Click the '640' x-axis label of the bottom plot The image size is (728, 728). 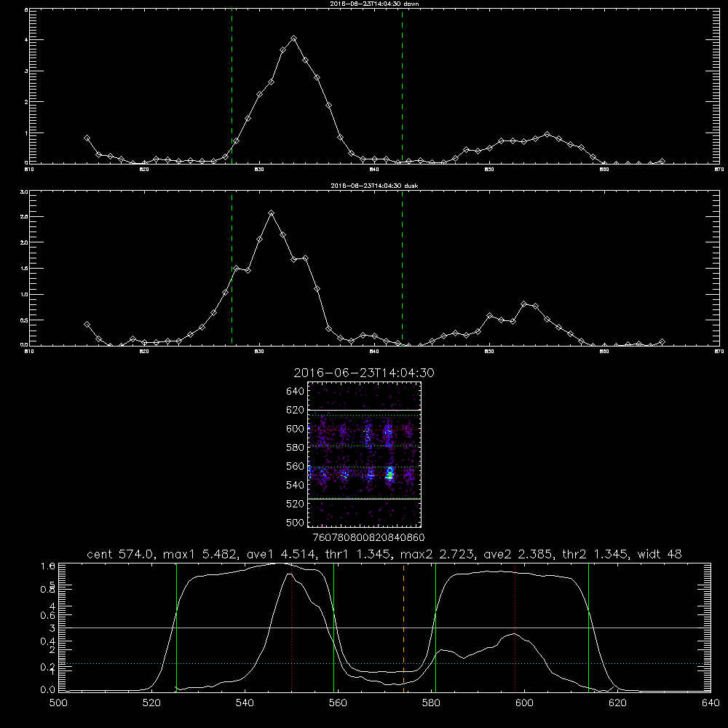[711, 703]
